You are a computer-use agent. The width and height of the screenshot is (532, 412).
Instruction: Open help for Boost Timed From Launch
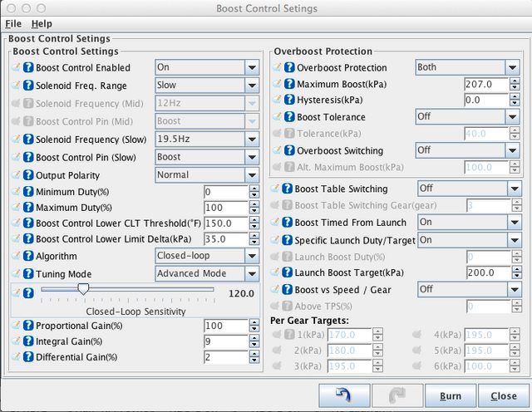(287, 223)
